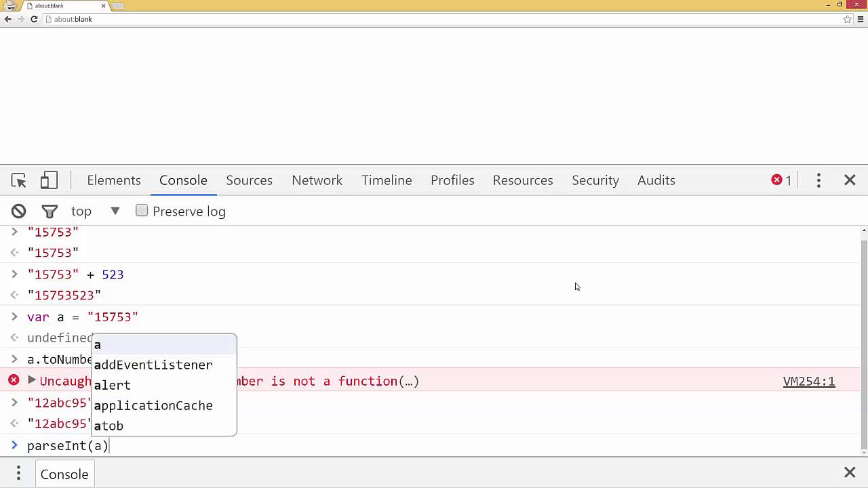The image size is (868, 488).
Task: Clear console with the ban icon
Action: point(18,211)
